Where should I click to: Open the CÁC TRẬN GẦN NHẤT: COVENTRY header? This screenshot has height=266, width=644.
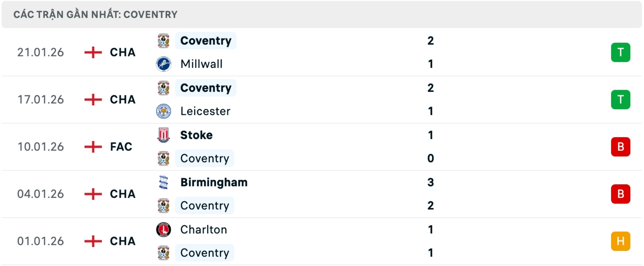click(x=95, y=14)
